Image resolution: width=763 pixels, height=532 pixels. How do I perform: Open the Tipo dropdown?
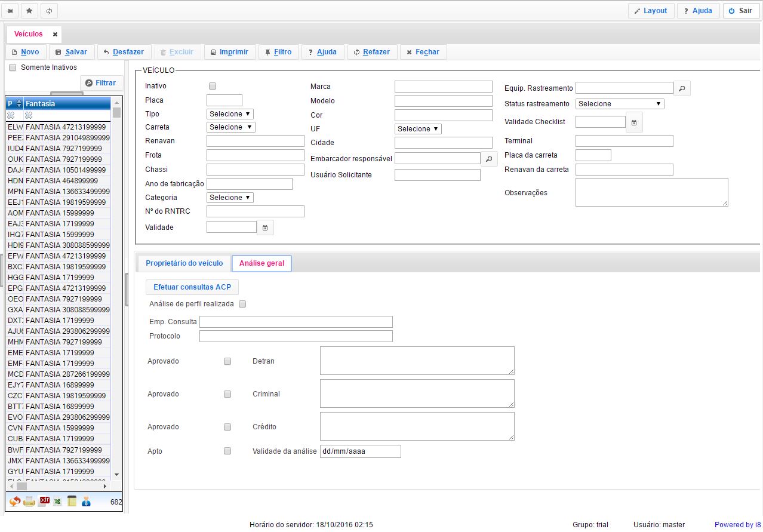(230, 113)
